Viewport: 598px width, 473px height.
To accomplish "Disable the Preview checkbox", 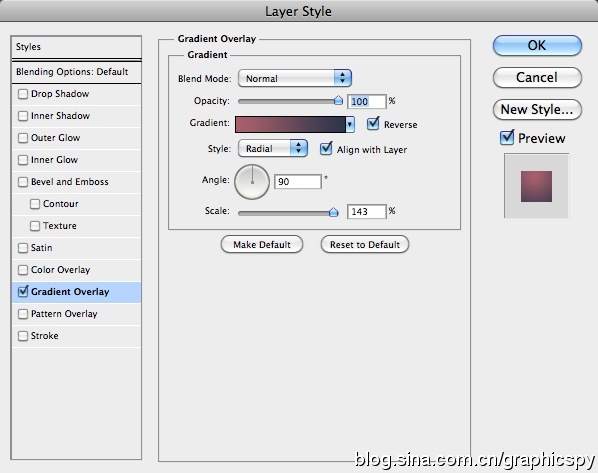I will pyautogui.click(x=507, y=137).
